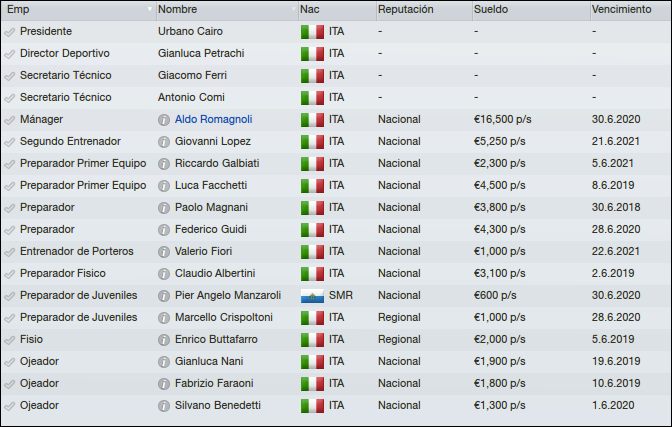Open info icon for Enrico Buttafarro
Image resolution: width=672 pixels, height=427 pixels.
coord(164,340)
